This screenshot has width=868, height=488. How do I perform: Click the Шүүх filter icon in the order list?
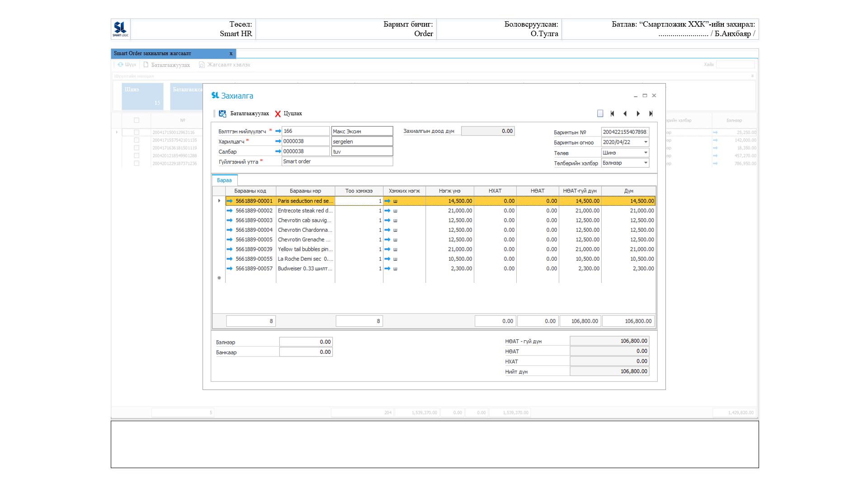click(120, 65)
